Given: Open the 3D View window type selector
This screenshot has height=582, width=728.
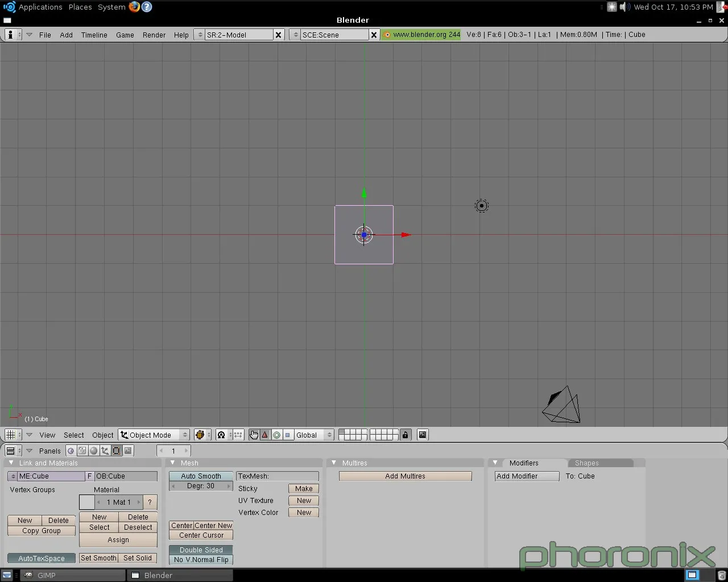Looking at the screenshot, I should [x=13, y=435].
